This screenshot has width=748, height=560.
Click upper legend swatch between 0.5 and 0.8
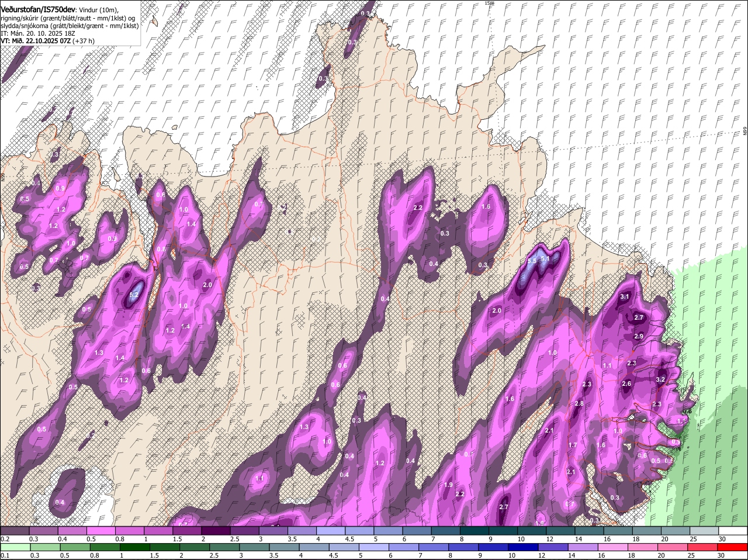[x=101, y=531]
